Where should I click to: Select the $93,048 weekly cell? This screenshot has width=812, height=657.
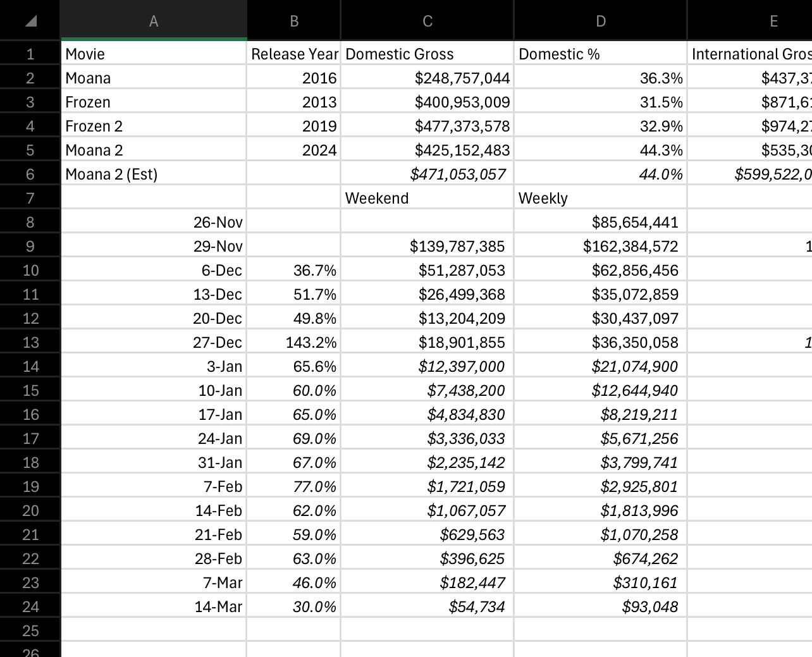click(x=601, y=606)
